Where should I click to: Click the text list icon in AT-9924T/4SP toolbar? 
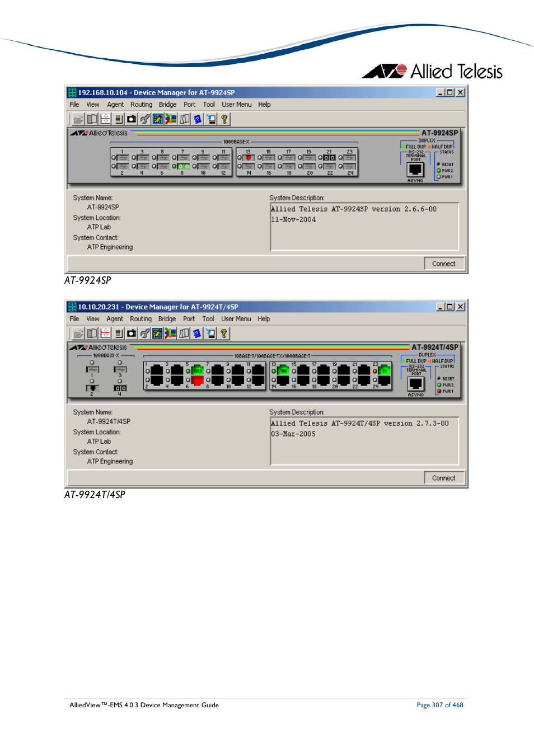point(119,334)
